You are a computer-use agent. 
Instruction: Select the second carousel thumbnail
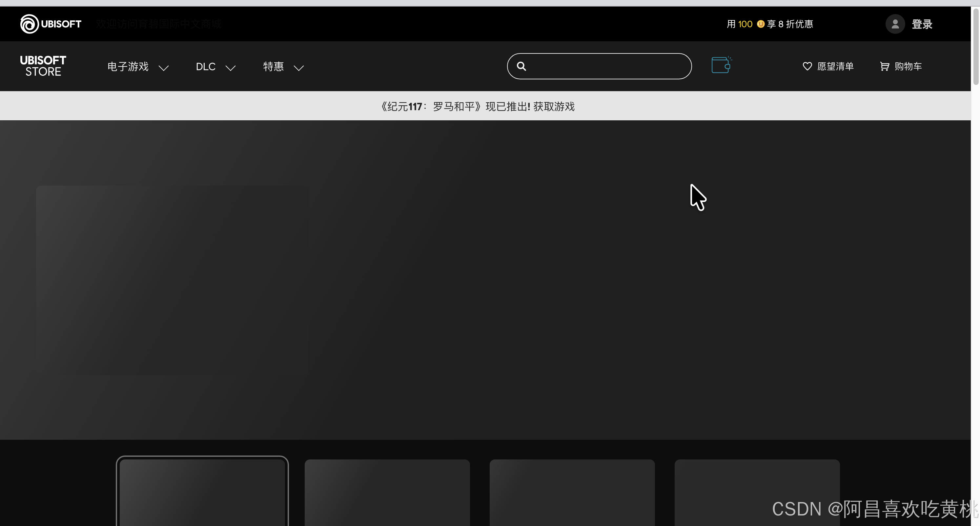pos(387,492)
